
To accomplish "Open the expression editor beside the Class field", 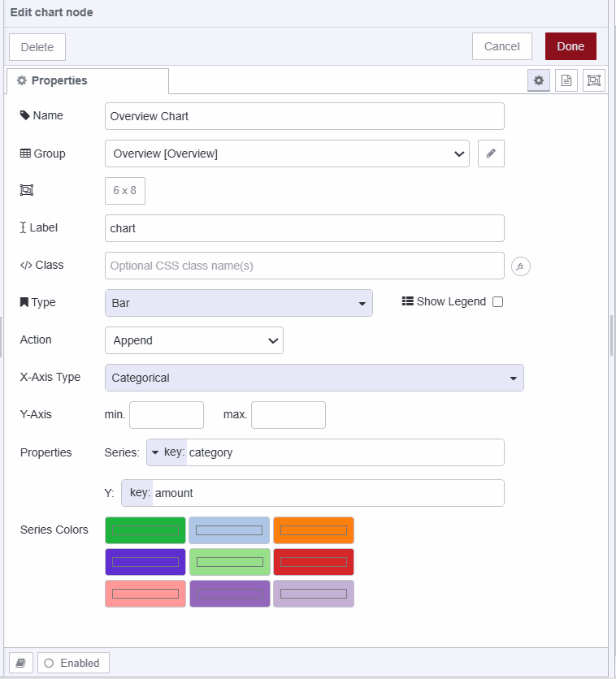I will click(521, 266).
